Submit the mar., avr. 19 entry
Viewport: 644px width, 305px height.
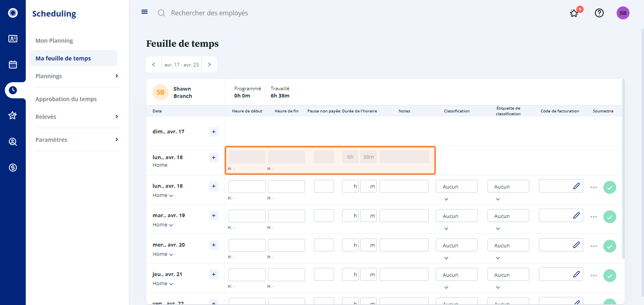pos(610,217)
